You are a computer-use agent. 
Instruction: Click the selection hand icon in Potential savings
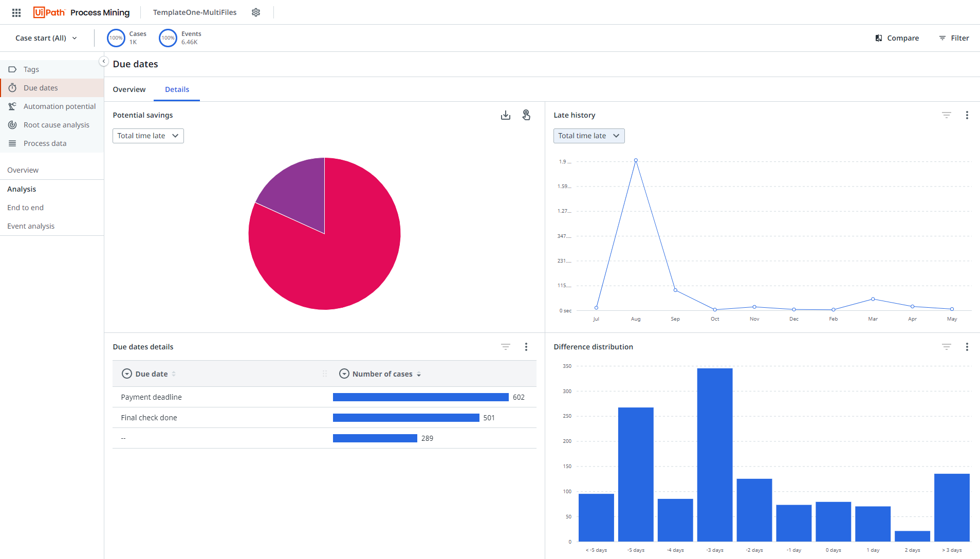click(x=526, y=115)
